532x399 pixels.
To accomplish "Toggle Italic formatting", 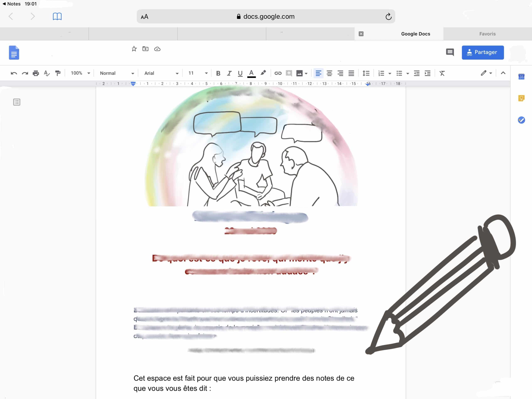I will [229, 73].
